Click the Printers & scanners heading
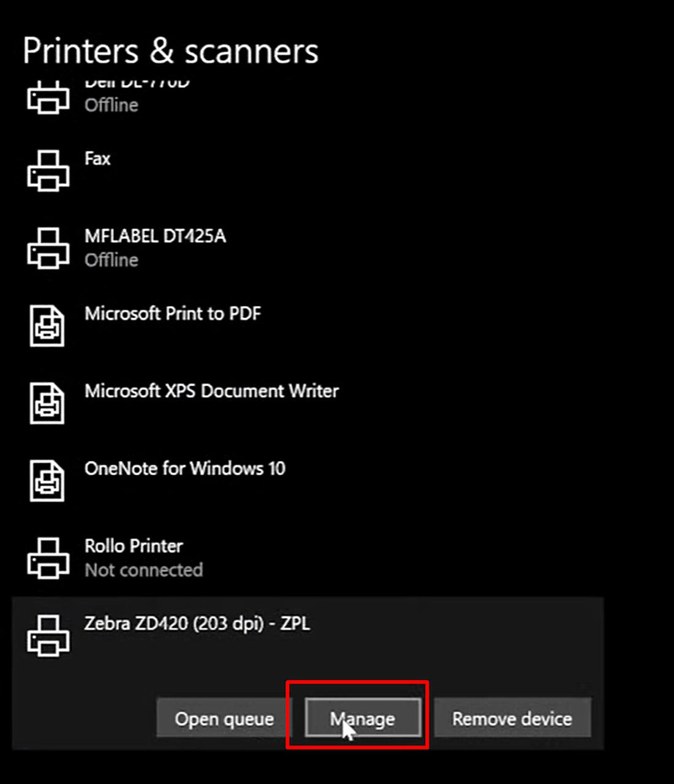Screen dimensions: 674x784 171,51
